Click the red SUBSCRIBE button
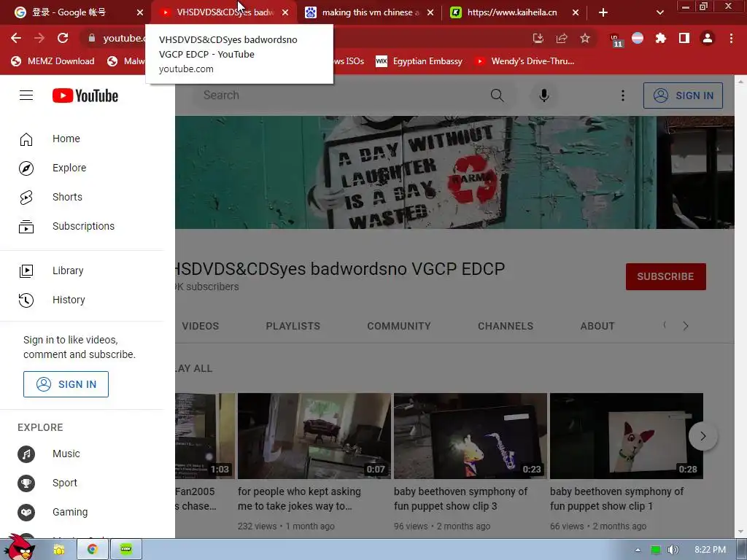 (665, 276)
